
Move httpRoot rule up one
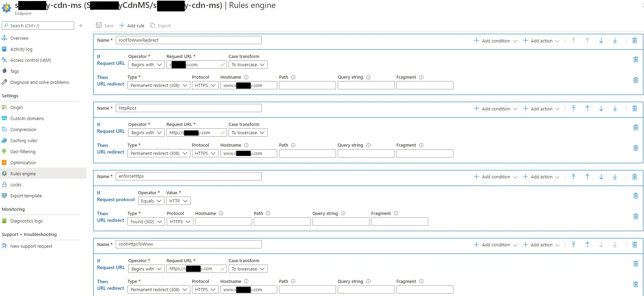pos(587,108)
